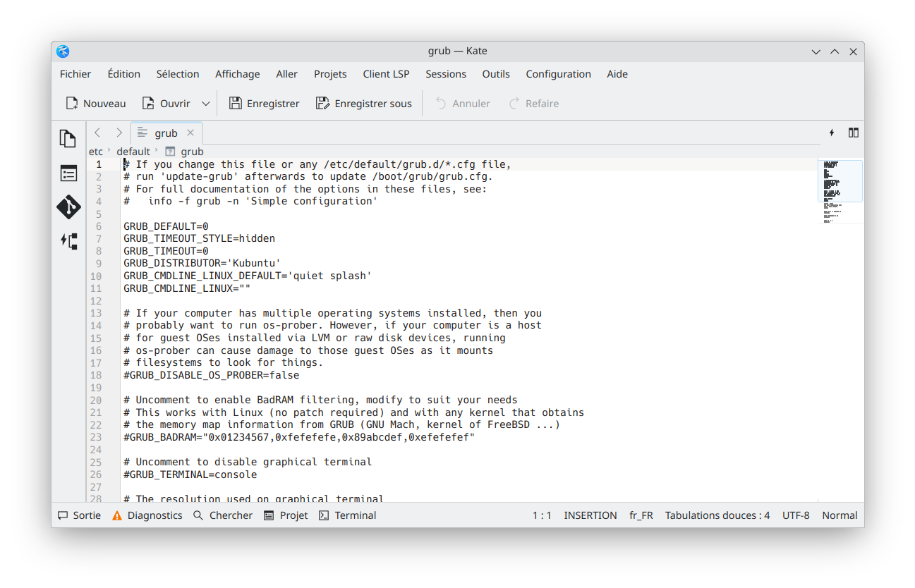Click the Enregistrer sous icon
This screenshot has height=588, width=915.
point(322,104)
